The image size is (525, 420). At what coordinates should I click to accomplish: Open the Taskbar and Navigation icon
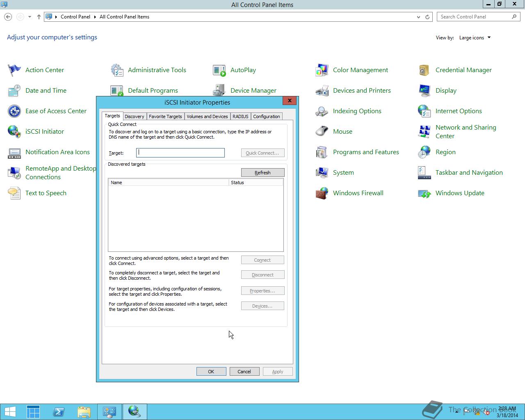click(x=425, y=173)
